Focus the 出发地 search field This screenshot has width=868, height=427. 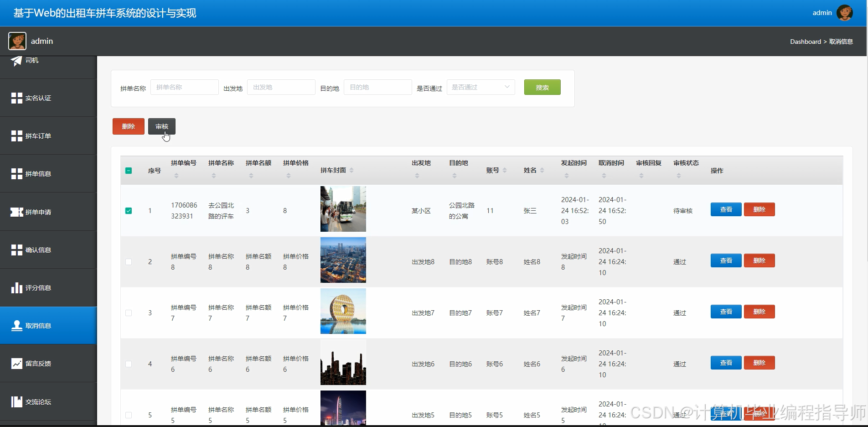click(281, 87)
